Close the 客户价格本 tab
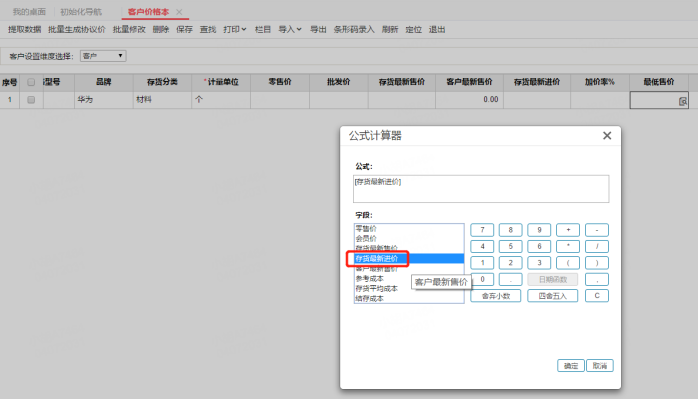The height and width of the screenshot is (400, 698). (179, 12)
